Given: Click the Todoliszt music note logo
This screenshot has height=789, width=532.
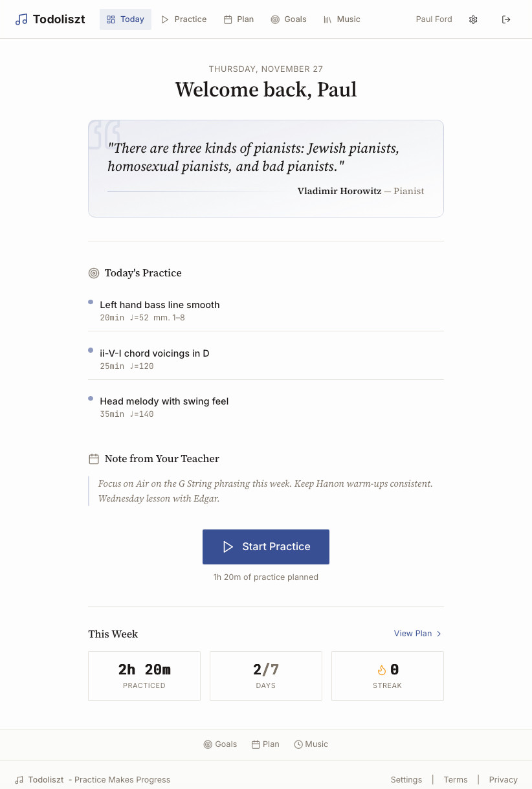Looking at the screenshot, I should pyautogui.click(x=21, y=19).
